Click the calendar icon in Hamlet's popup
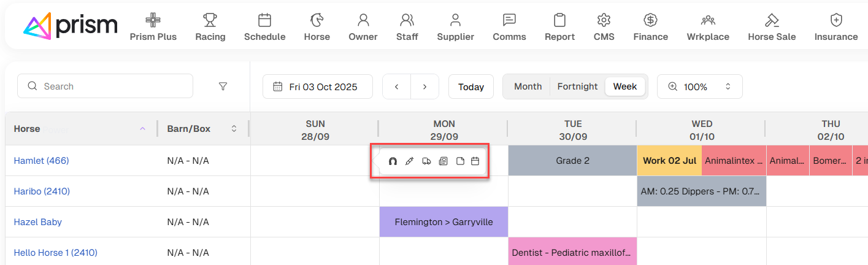 (475, 161)
